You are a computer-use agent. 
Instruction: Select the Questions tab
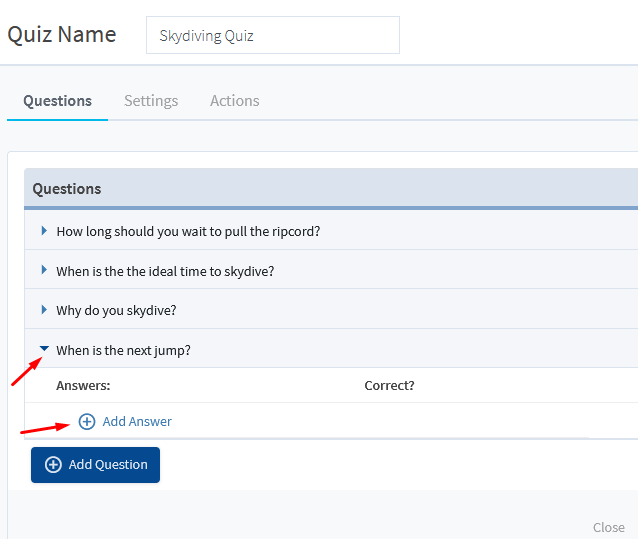click(57, 101)
